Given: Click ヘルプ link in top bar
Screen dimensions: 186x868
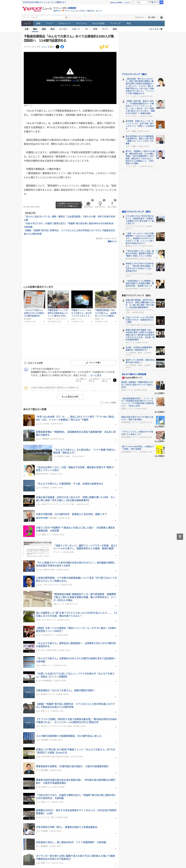Looking at the screenshot, I should (127, 2).
